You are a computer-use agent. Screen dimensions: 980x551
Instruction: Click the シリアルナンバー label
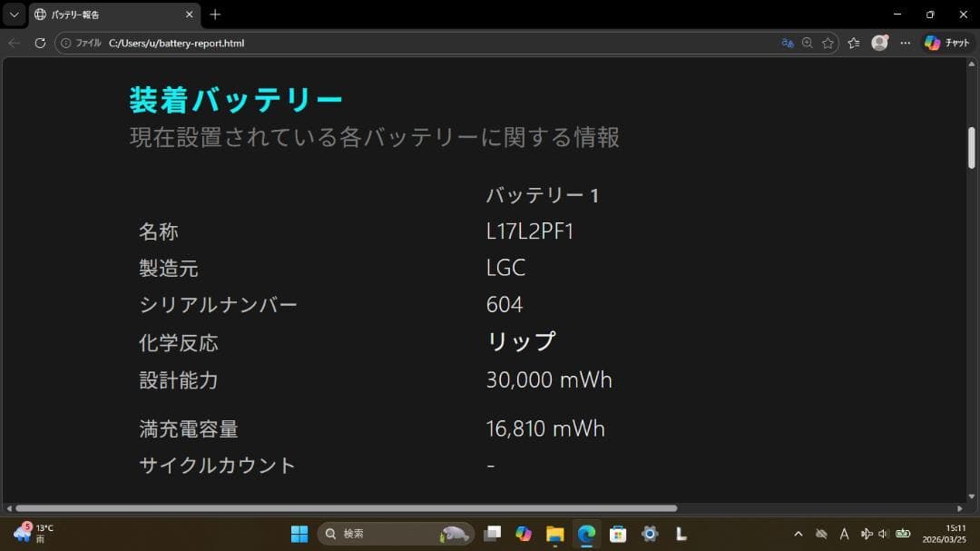pos(218,305)
